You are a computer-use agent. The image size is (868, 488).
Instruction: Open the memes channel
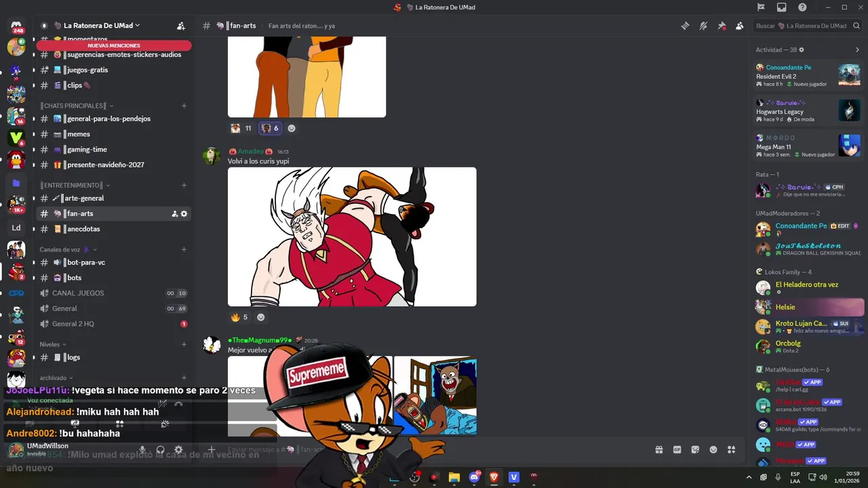click(113, 134)
